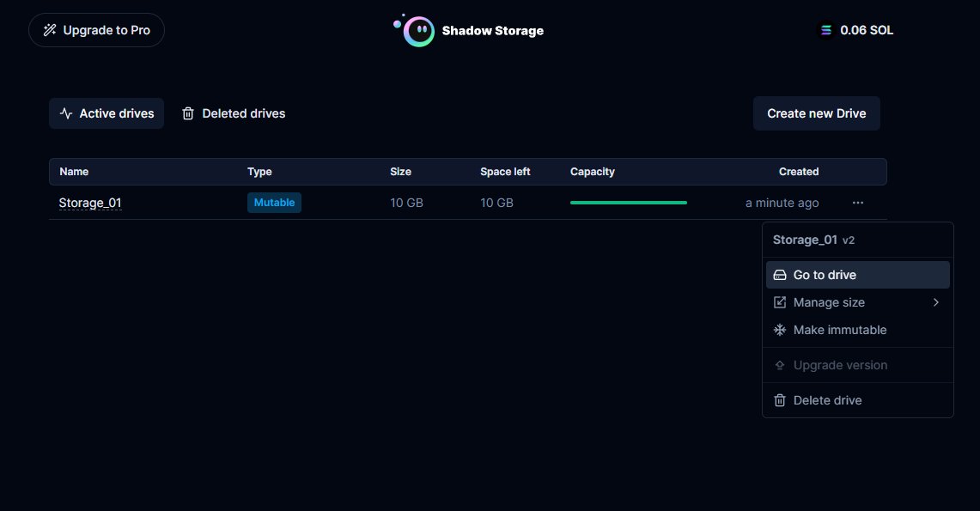980x511 pixels.
Task: Click the Storage_01 v2 menu header
Action: (813, 240)
